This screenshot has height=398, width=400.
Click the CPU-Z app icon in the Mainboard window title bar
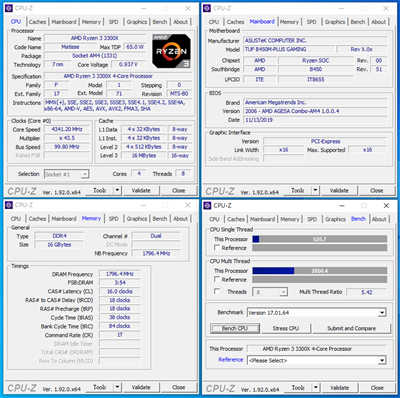(x=207, y=8)
